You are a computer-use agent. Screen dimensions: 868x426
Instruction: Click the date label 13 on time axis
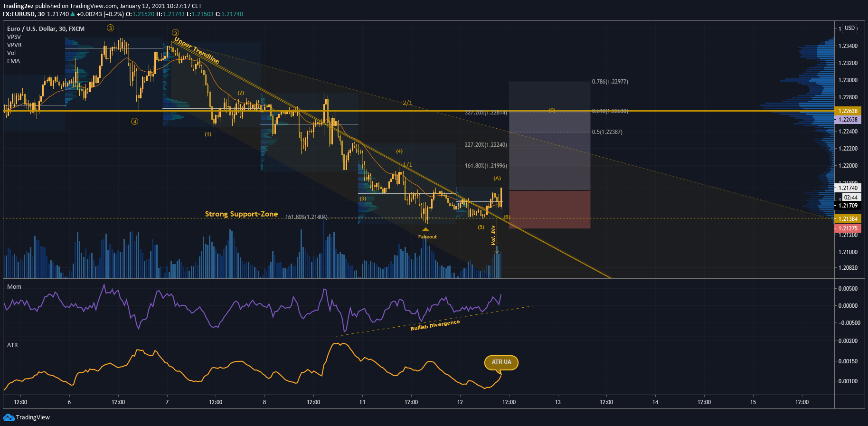pos(558,402)
